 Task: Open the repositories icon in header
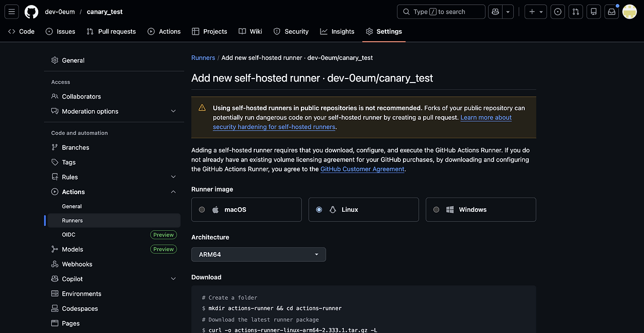tap(594, 12)
